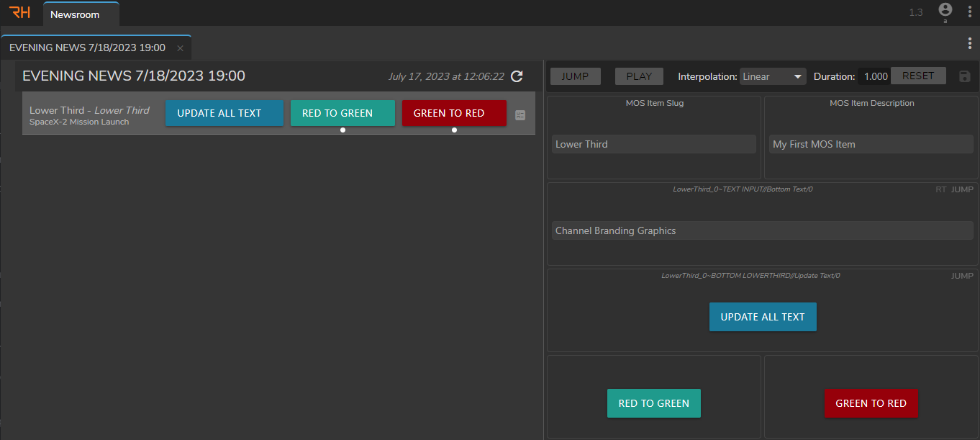
Task: Expand the Interpolation Linear dropdown
Action: pyautogui.click(x=773, y=76)
